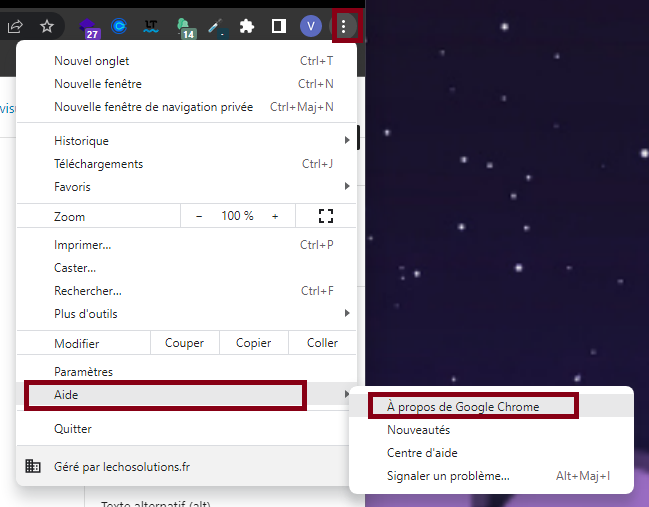This screenshot has width=649, height=507.
Task: Bookmark this page with star icon
Action: coord(47,26)
